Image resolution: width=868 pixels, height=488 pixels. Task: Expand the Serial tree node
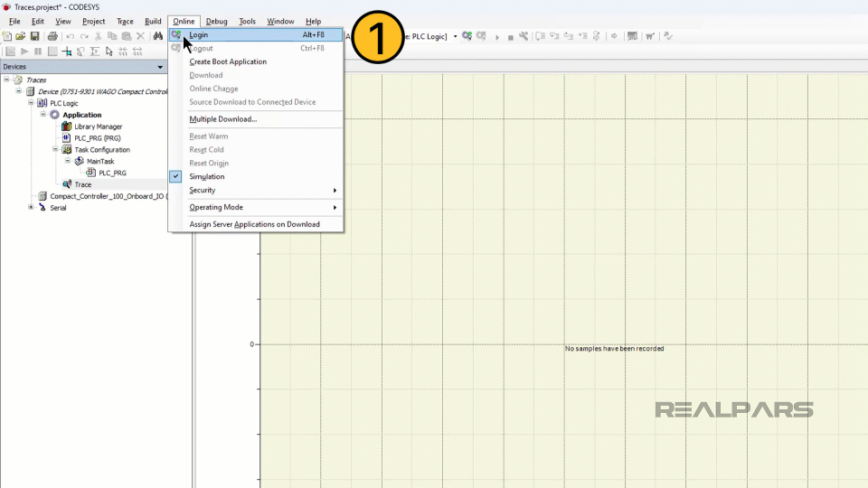click(31, 208)
